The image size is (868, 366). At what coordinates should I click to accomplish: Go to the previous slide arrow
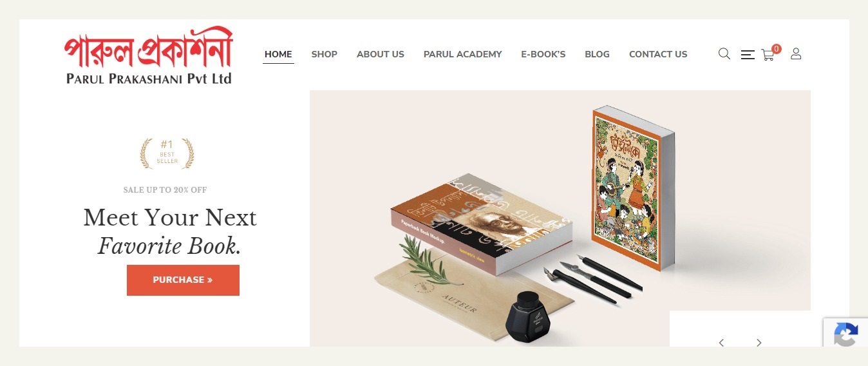tap(721, 343)
